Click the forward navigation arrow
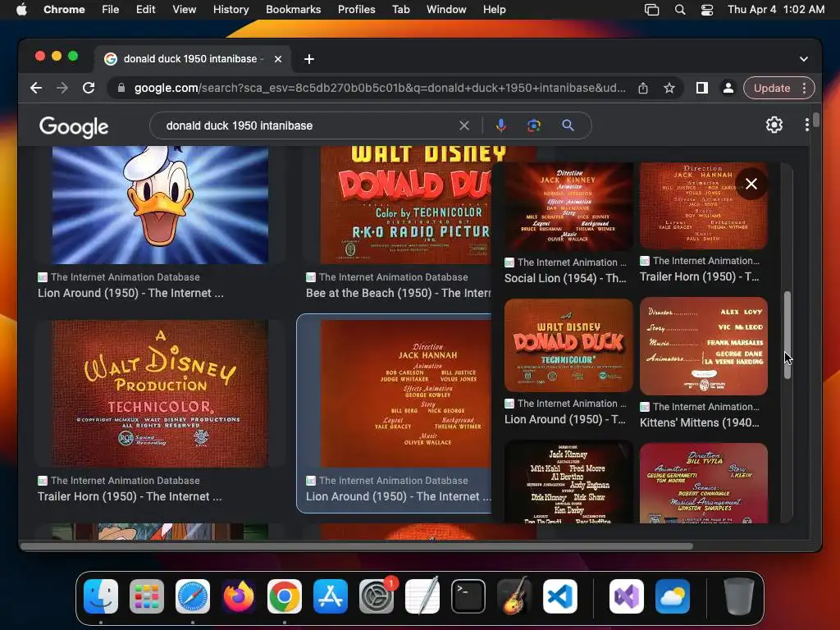The height and width of the screenshot is (630, 840). point(62,88)
